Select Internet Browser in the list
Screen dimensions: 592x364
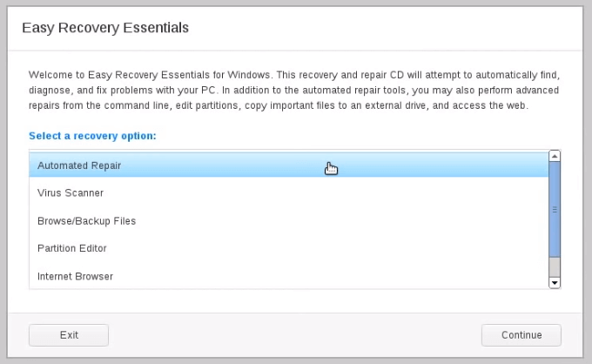point(75,277)
